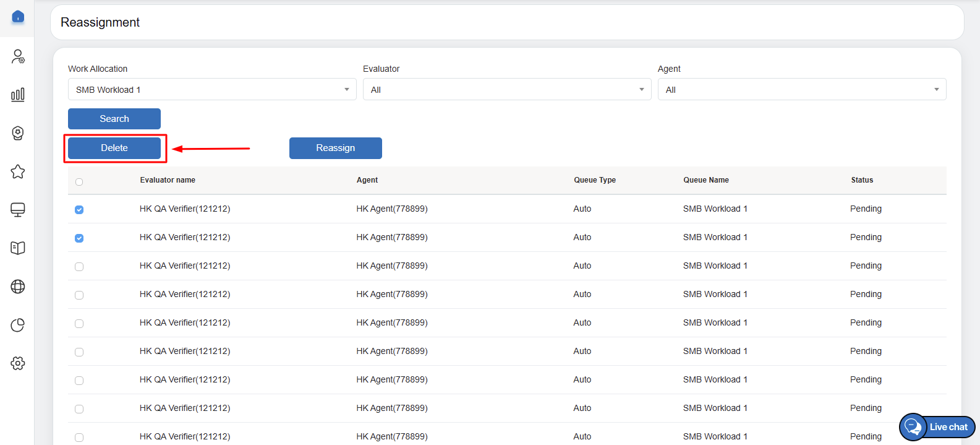Open the monitor icon in sidebar

click(18, 210)
